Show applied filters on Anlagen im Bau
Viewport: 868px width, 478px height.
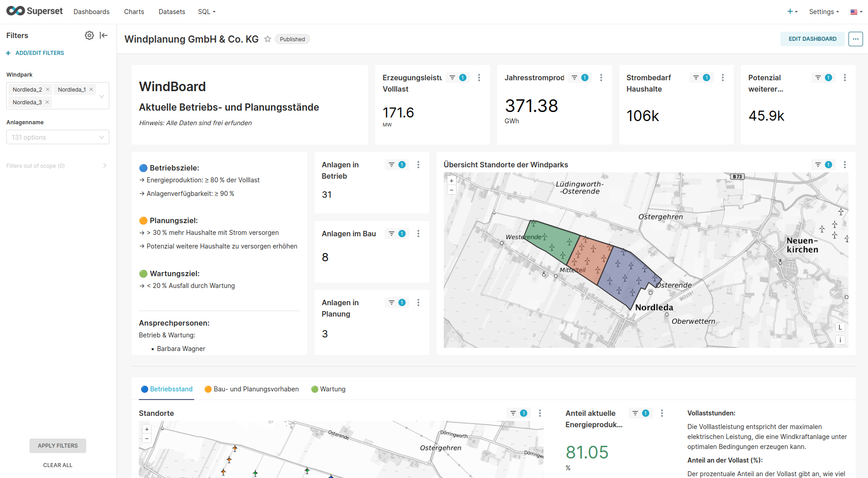point(397,234)
